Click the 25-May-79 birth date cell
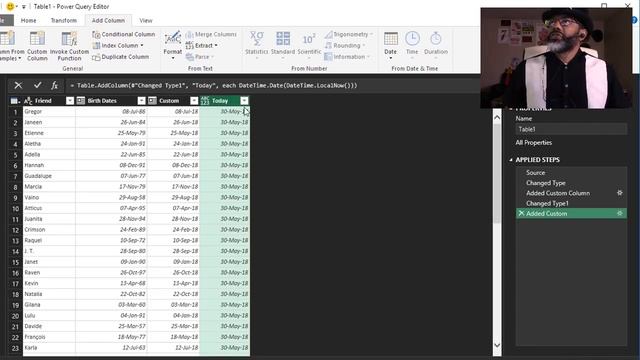The width and height of the screenshot is (640, 360). coord(111,133)
